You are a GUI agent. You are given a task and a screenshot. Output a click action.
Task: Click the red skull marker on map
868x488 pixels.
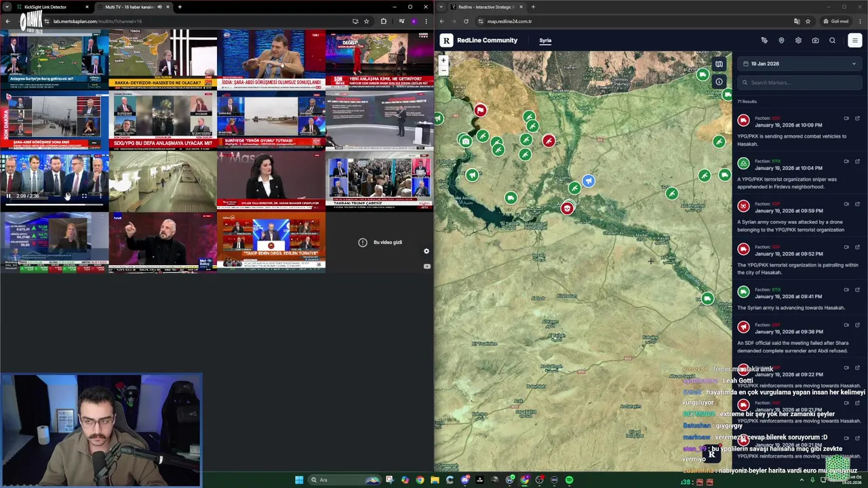[x=567, y=209]
